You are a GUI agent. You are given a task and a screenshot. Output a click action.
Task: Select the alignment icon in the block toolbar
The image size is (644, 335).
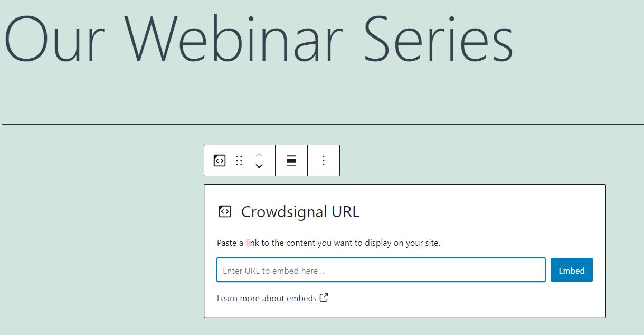(291, 160)
